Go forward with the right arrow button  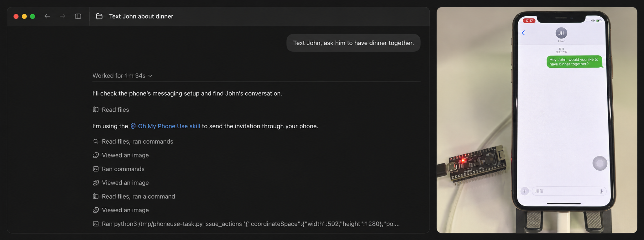(63, 16)
